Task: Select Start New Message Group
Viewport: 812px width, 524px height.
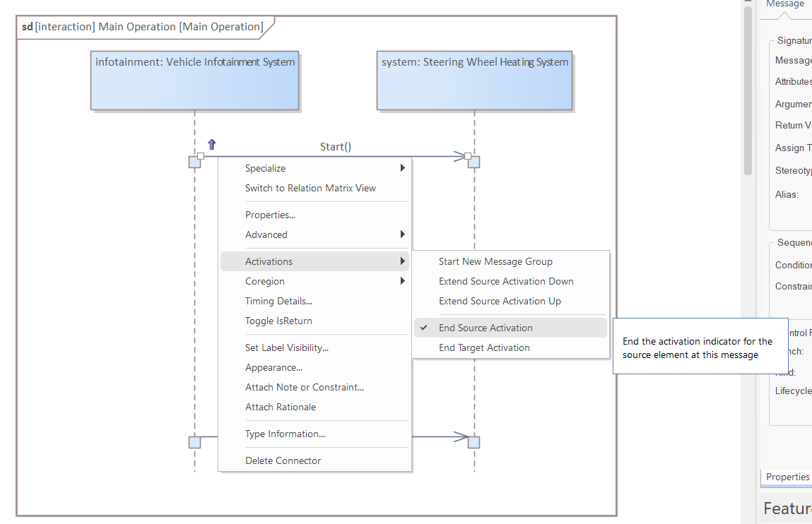Action: tap(495, 261)
